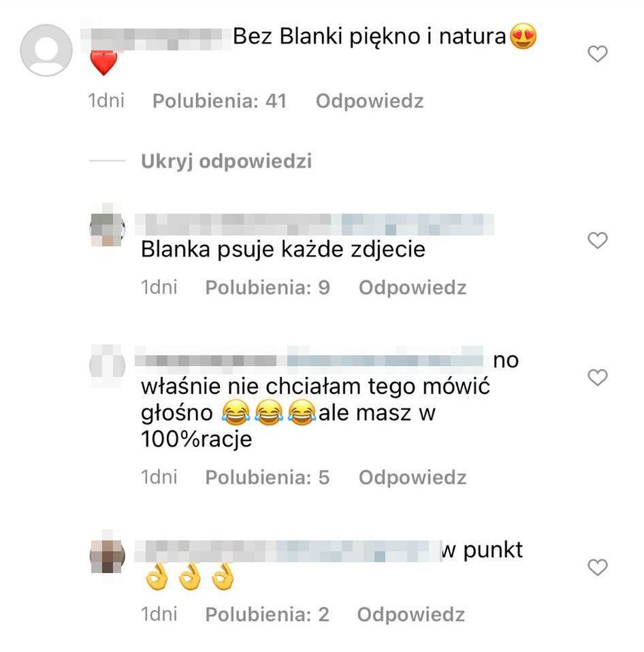Tap heart icon beside 'w punkt' reply
This screenshot has width=644, height=652.
point(598,567)
